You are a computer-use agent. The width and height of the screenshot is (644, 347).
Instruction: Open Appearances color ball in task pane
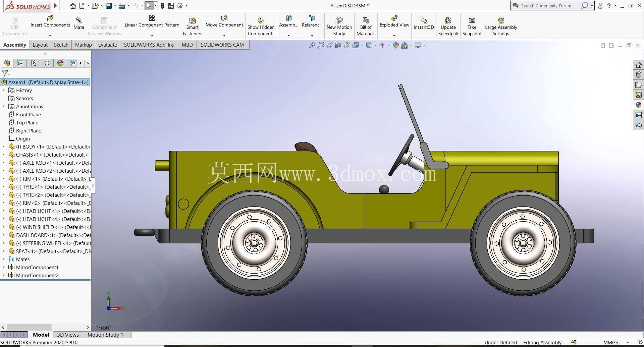638,105
